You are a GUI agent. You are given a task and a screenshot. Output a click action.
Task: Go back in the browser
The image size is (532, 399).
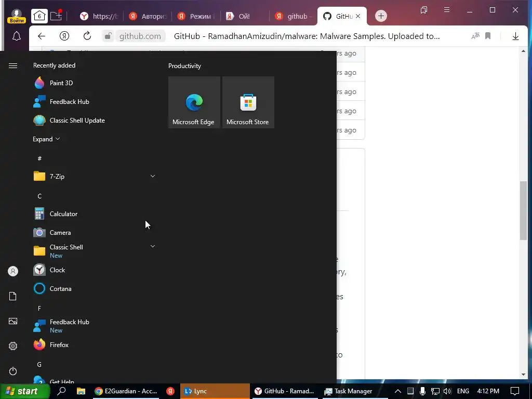click(42, 36)
